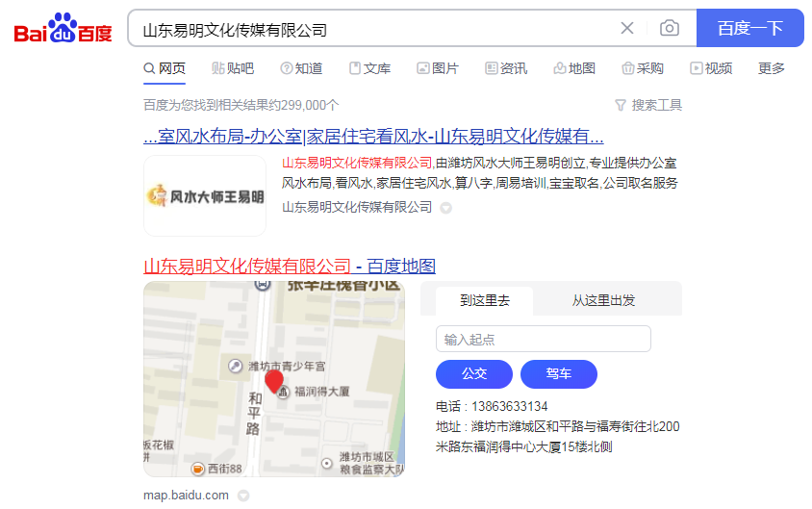
Task: Switch to 到这里去 tab
Action: 484,300
